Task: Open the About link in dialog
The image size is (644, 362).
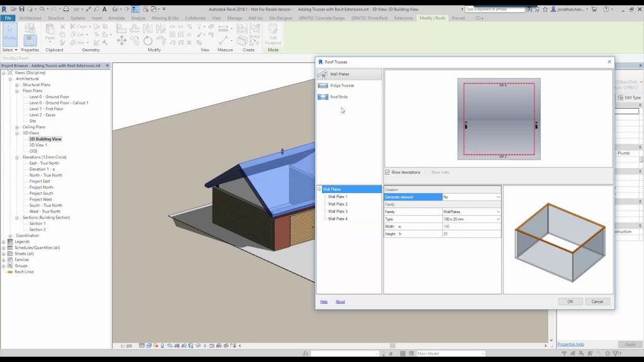Action: [340, 302]
